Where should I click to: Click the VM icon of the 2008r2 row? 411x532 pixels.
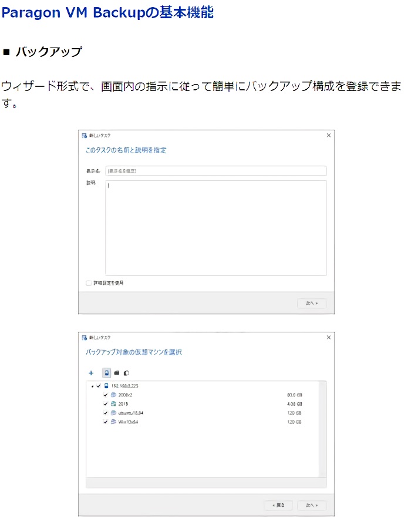click(x=113, y=395)
